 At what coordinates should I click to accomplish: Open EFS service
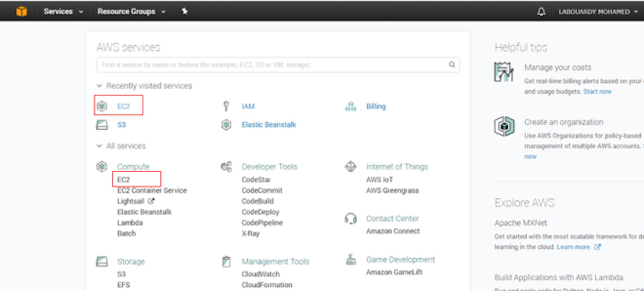[x=123, y=285]
